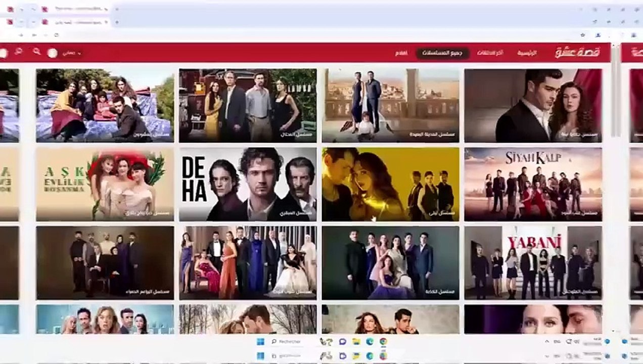Open the colorful gowns group series card
Viewport: 643px width, 364px height.
pyautogui.click(x=248, y=263)
